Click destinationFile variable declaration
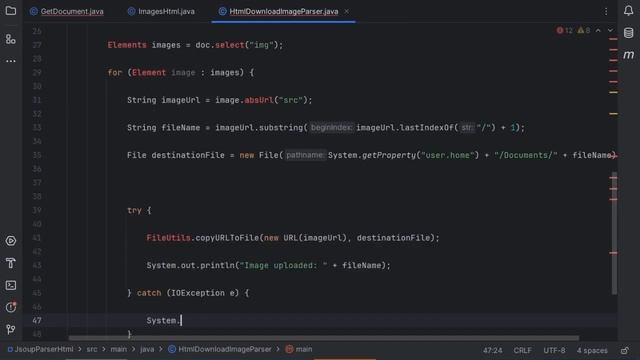 (x=188, y=155)
